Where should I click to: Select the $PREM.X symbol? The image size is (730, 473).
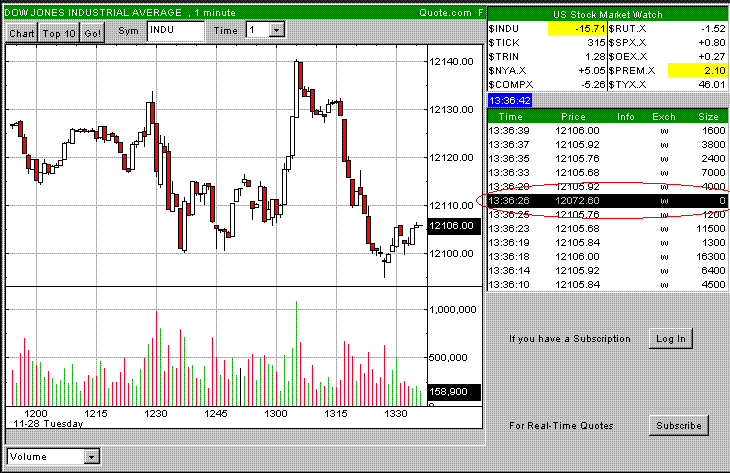(632, 71)
